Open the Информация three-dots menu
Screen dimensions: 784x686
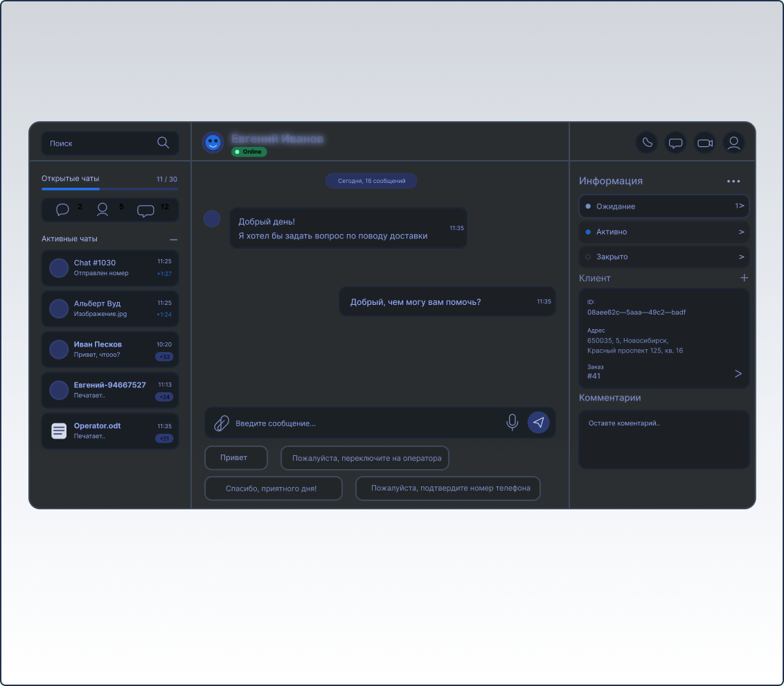click(x=733, y=182)
